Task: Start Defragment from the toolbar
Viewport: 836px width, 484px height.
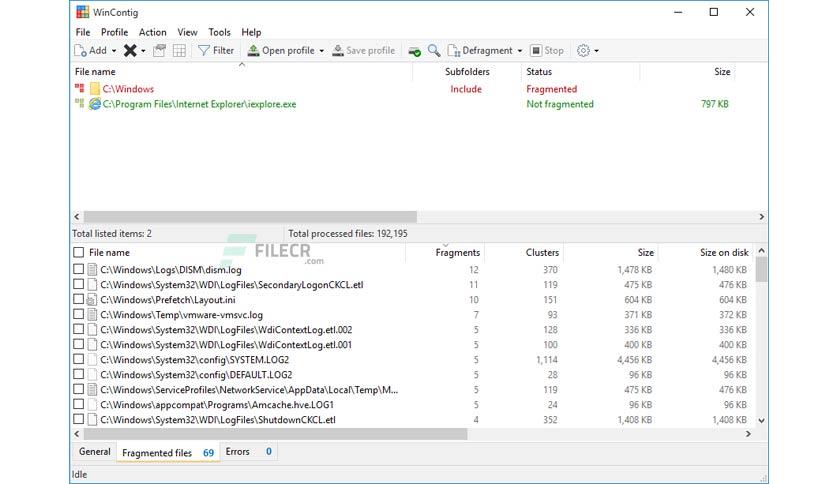Action: pyautogui.click(x=480, y=50)
